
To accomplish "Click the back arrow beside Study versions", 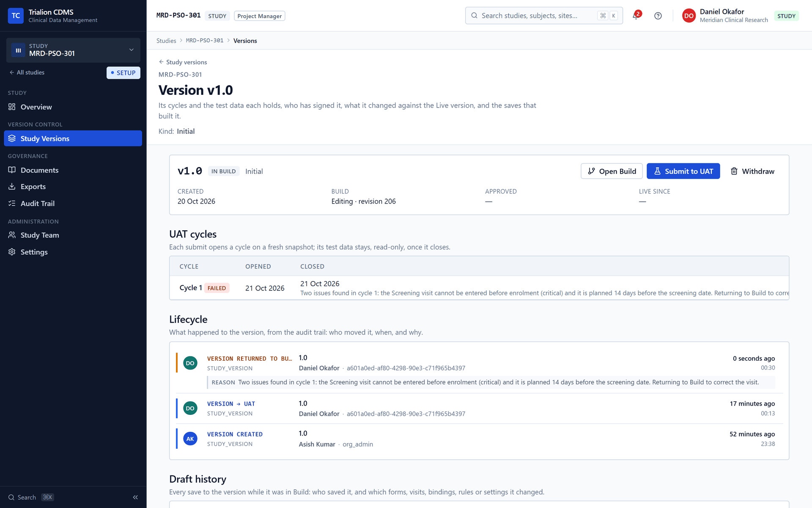I will click(161, 62).
